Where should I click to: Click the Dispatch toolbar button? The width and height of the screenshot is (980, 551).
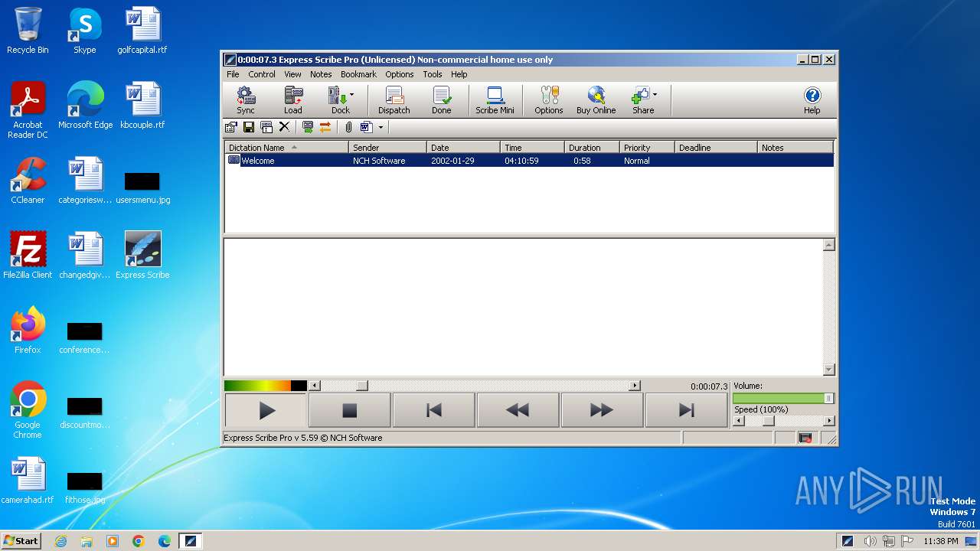click(x=394, y=100)
